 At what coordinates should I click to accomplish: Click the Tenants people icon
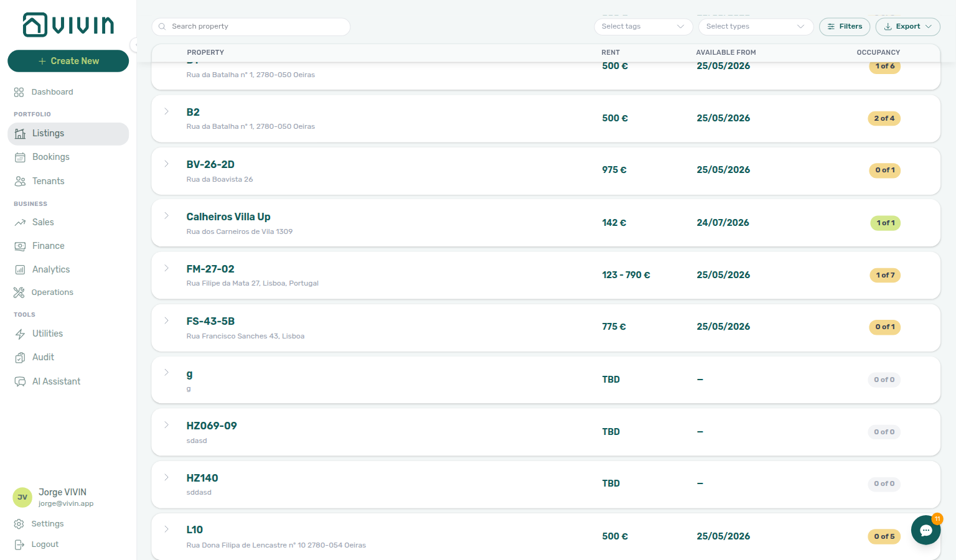(20, 181)
